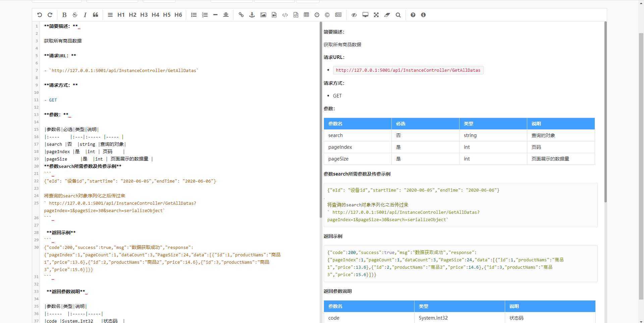The width and height of the screenshot is (644, 323).
Task: Click editor line 7 containing the API URL
Action: click(121, 70)
